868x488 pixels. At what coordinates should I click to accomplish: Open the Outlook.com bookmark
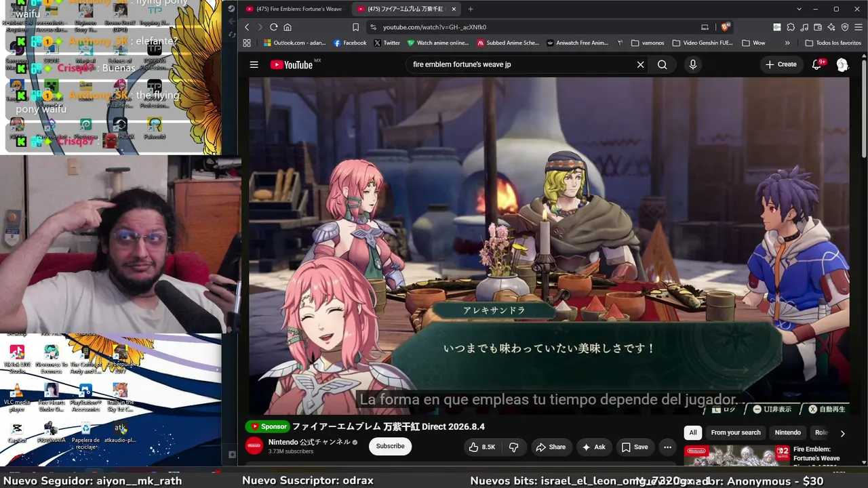(294, 43)
